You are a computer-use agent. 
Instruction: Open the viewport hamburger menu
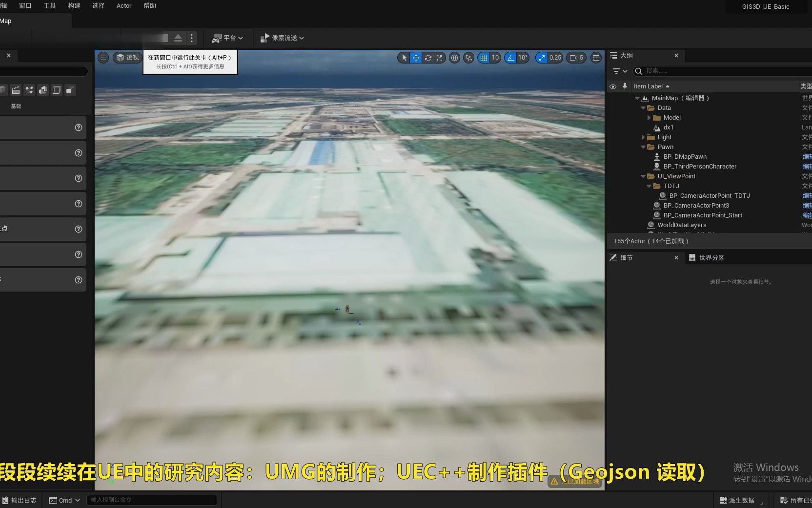pos(103,58)
